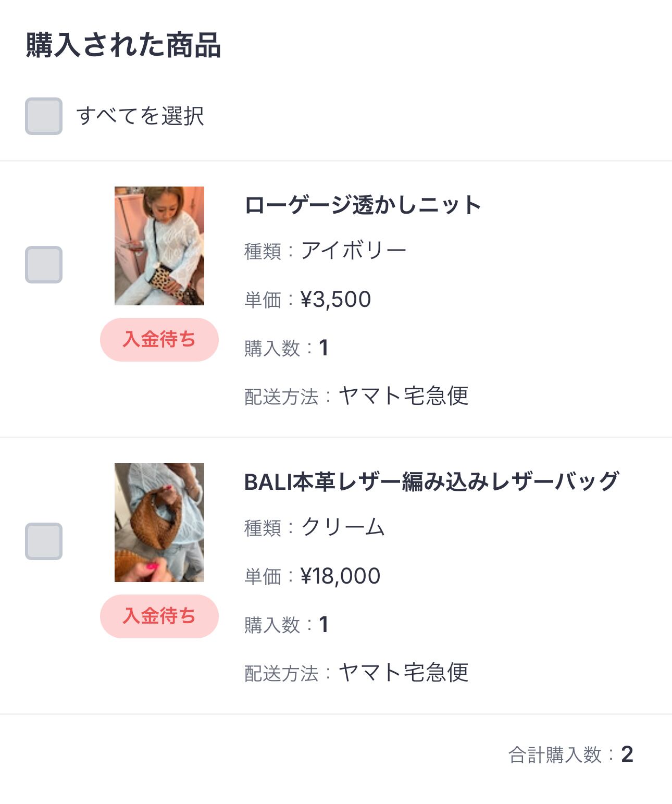Click the knit's ヤマト宅急便 delivery method
Viewport: 672px width, 804px height.
pyautogui.click(x=404, y=397)
